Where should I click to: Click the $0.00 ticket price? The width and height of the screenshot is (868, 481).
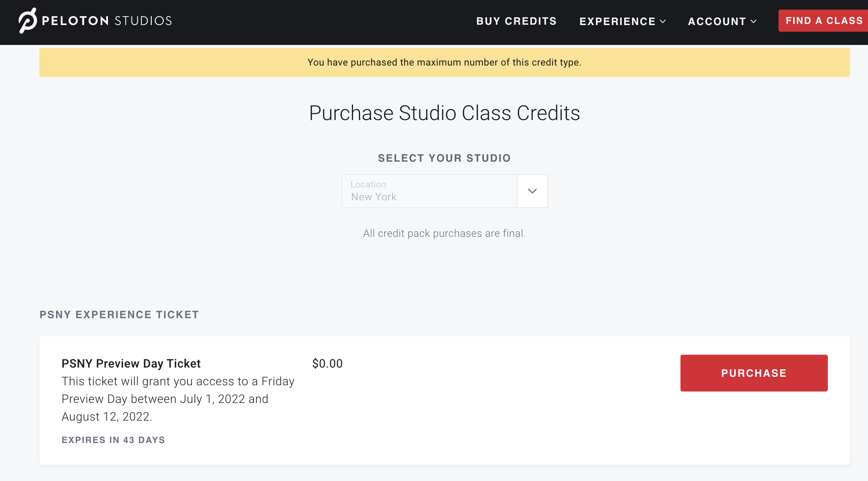pos(327,364)
